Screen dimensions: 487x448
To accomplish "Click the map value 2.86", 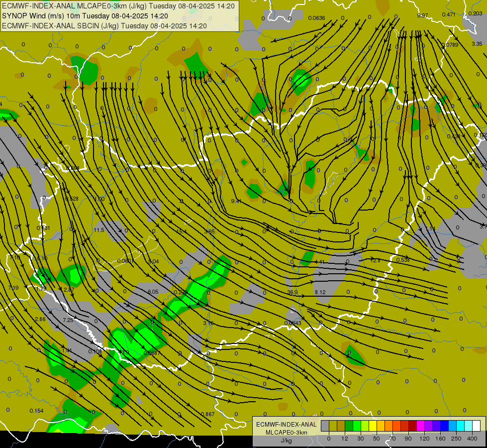I will point(40,319).
